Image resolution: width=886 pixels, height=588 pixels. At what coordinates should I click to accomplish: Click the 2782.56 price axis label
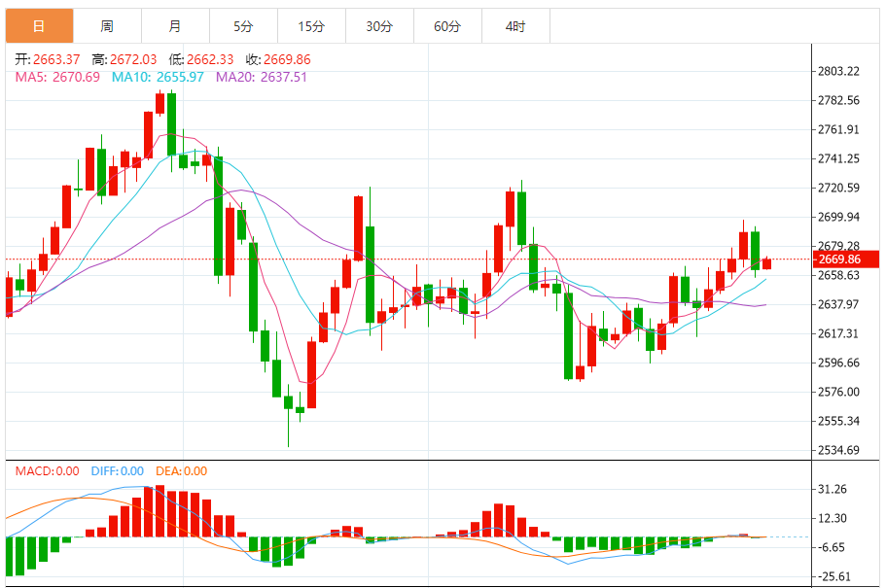[x=838, y=100]
